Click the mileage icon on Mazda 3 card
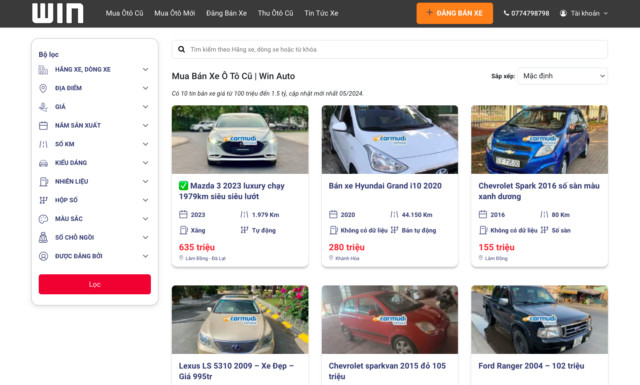The height and width of the screenshot is (385, 640). (x=244, y=214)
